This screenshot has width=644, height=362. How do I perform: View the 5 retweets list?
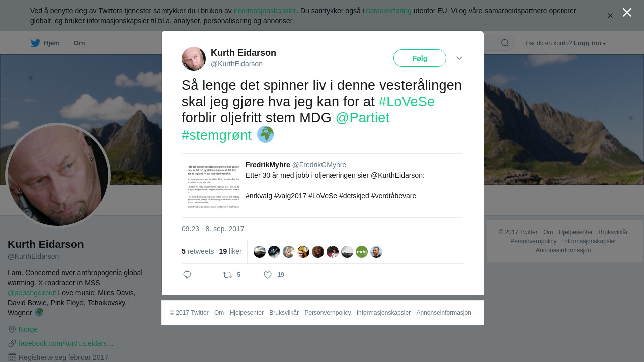pos(198,251)
